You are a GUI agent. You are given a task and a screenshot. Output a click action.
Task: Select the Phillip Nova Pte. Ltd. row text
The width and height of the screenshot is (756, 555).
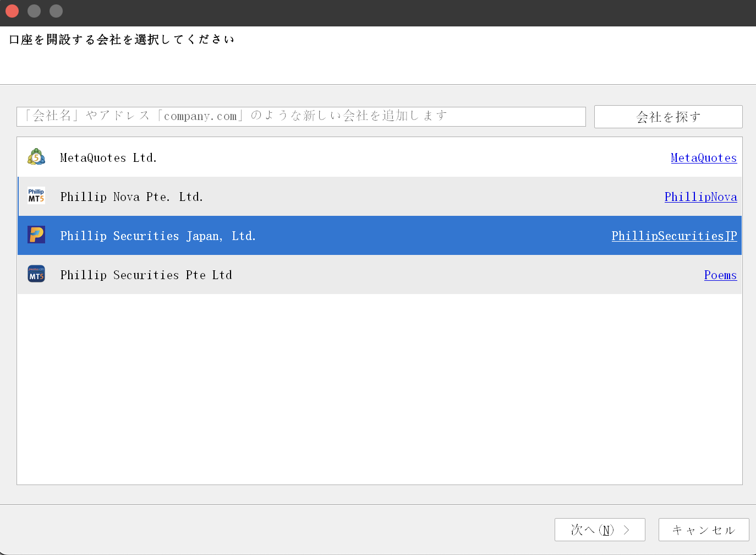pos(132,197)
